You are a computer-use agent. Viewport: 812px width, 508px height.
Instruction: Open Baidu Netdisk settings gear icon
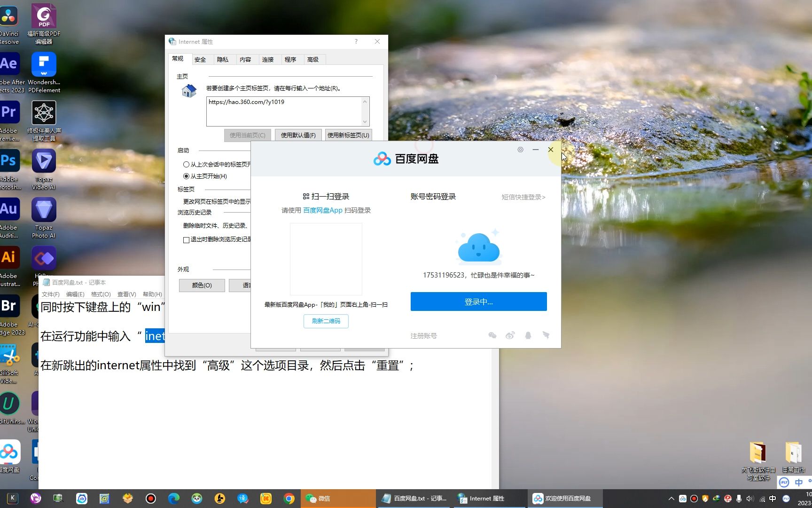pos(520,150)
